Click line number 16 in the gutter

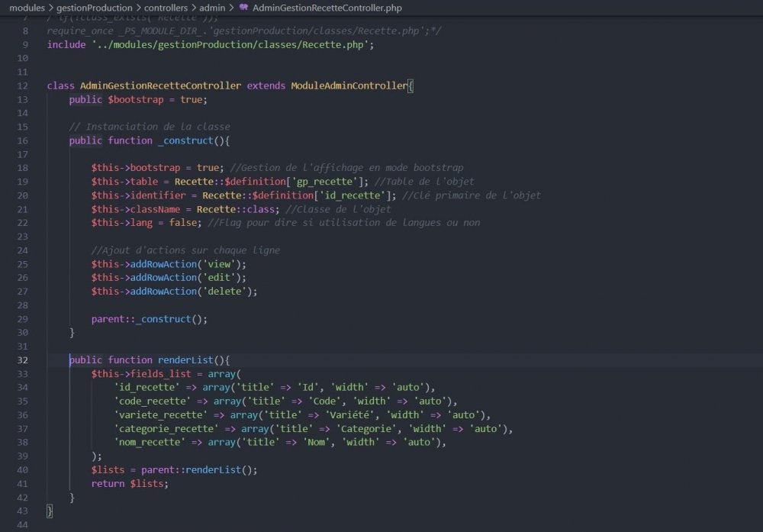pos(22,140)
